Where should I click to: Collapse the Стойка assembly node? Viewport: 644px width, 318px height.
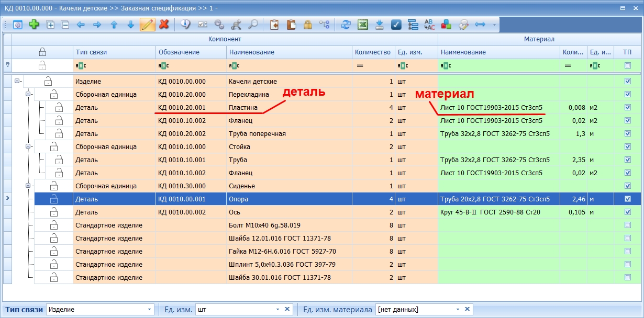point(28,146)
